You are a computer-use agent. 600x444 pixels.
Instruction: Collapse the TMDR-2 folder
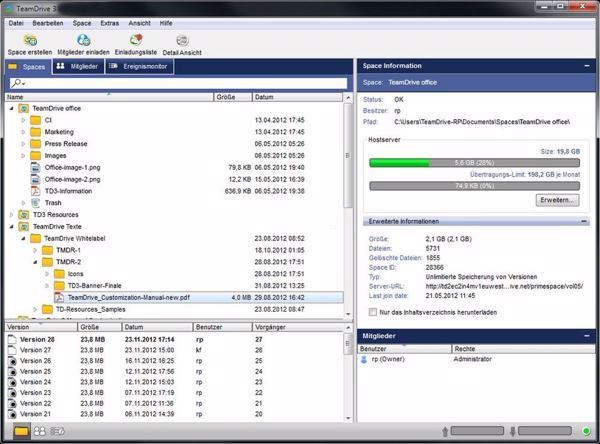point(35,262)
